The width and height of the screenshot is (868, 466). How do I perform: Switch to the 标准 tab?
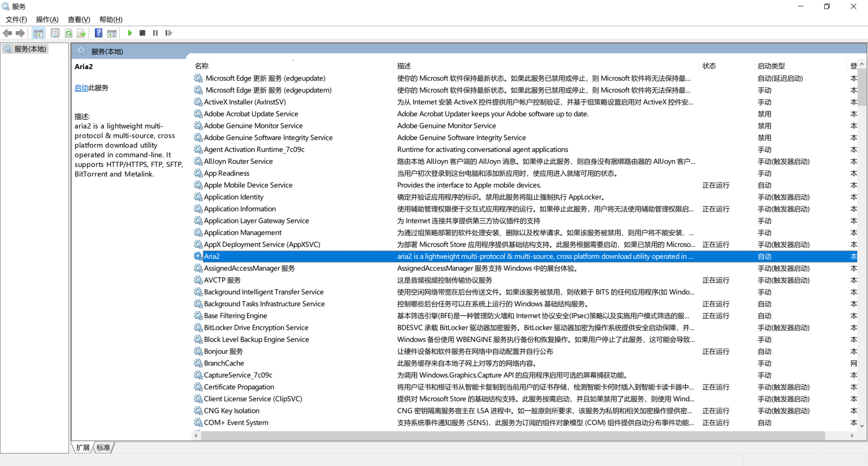[104, 447]
